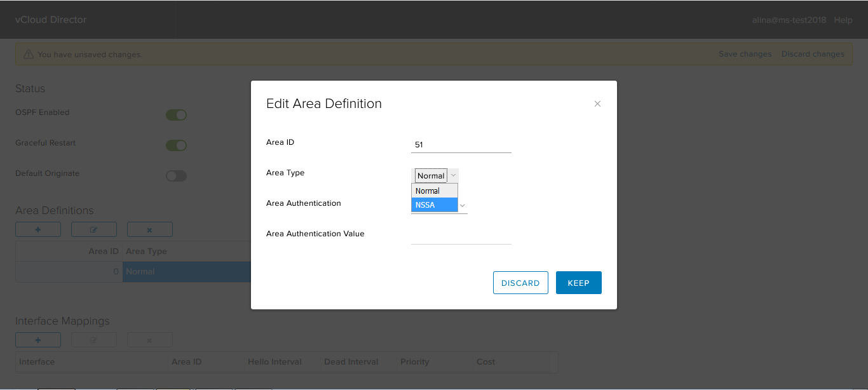Pick Normal in the Area Type list
This screenshot has height=390, width=868.
[x=435, y=191]
